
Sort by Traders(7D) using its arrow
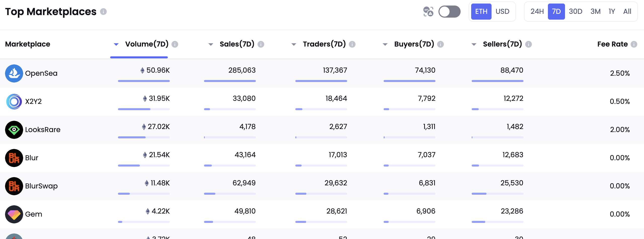(294, 45)
